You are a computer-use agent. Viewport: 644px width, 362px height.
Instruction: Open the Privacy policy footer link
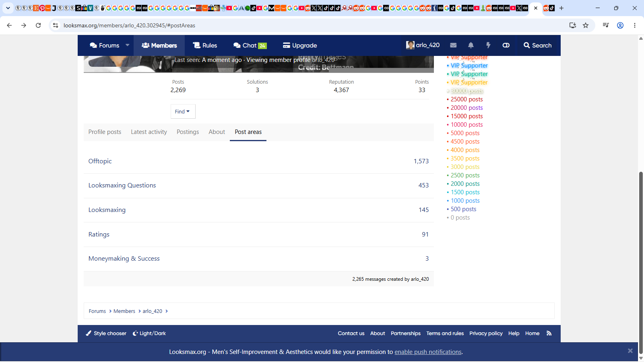486,333
